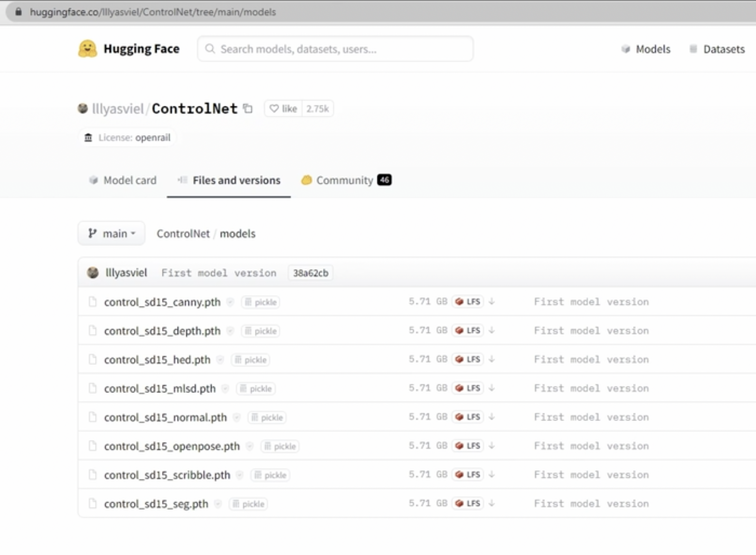Screen dimensions: 756x555
Task: Click the header commit message 'First model version'
Action: (219, 273)
